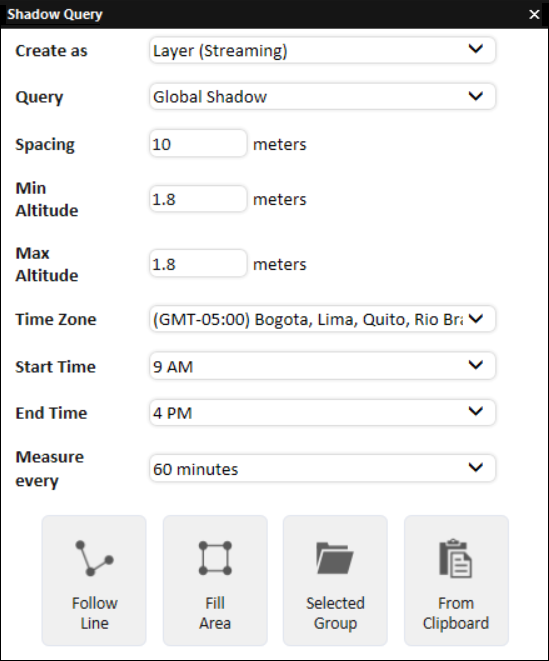The height and width of the screenshot is (661, 549).
Task: Expand the Measure every dropdown
Action: (322, 468)
